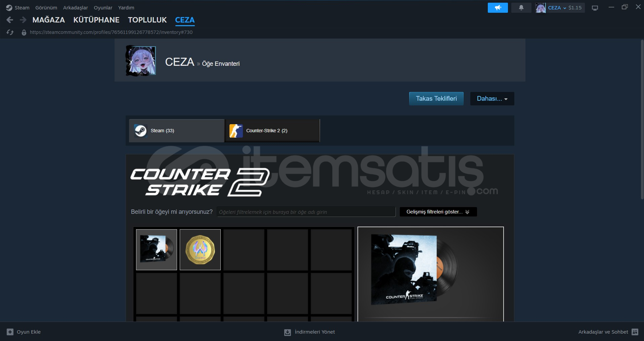This screenshot has width=644, height=341.
Task: Expand the Dahası... dropdown
Action: coord(492,99)
